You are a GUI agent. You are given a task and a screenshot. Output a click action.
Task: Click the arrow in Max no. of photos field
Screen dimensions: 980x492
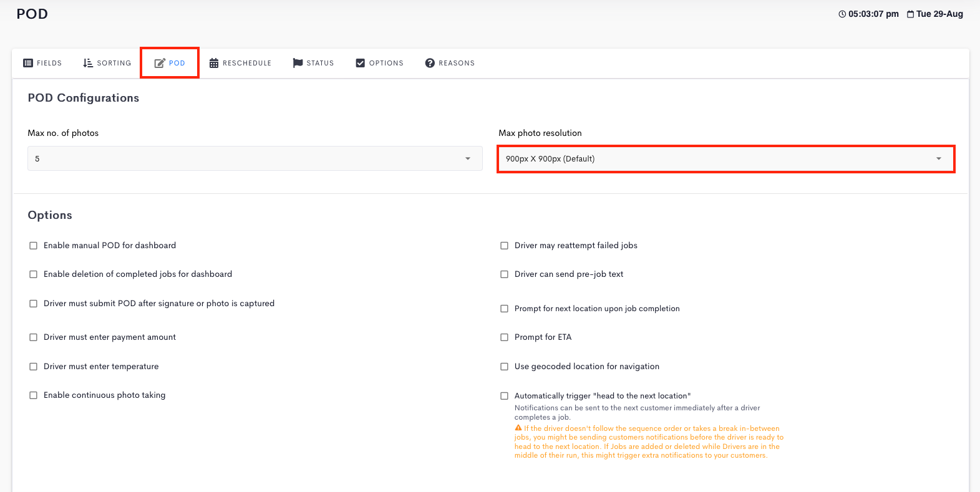(468, 158)
